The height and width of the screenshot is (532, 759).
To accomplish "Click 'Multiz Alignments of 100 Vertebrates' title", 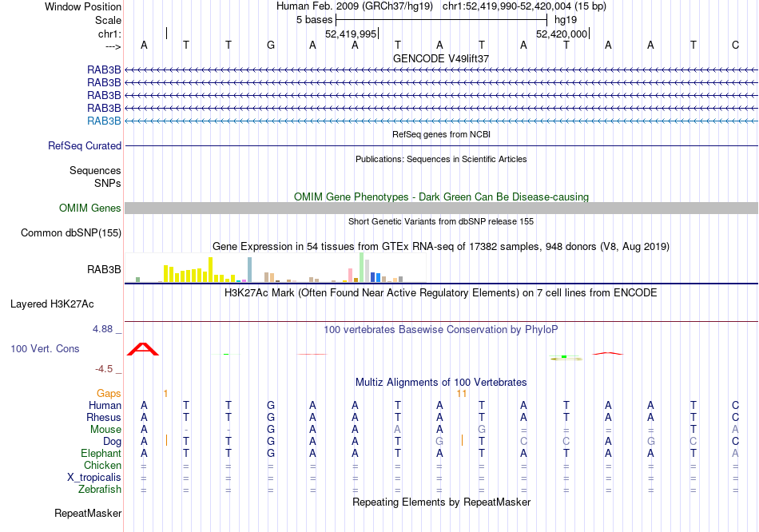I will [441, 383].
